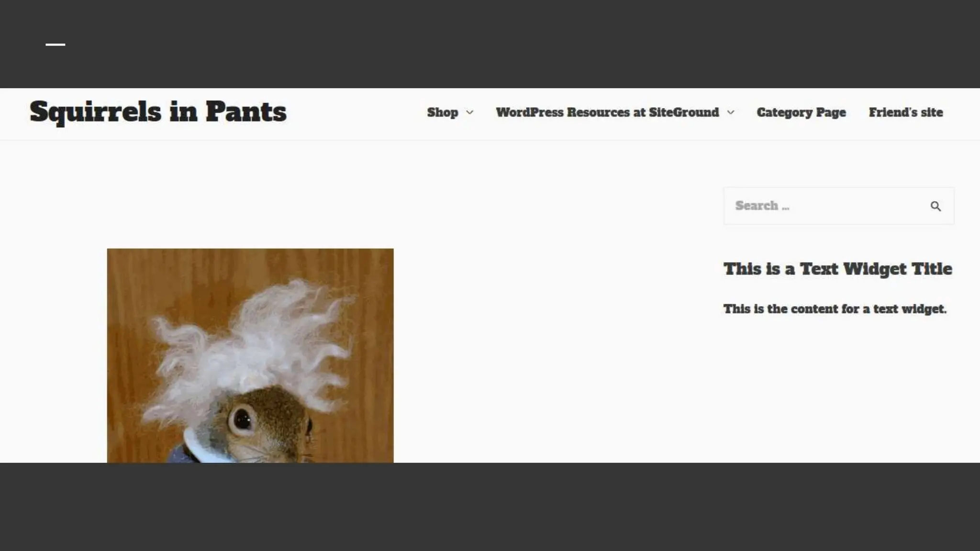This screenshot has width=980, height=551.
Task: Click the word Pants in site title
Action: [246, 112]
